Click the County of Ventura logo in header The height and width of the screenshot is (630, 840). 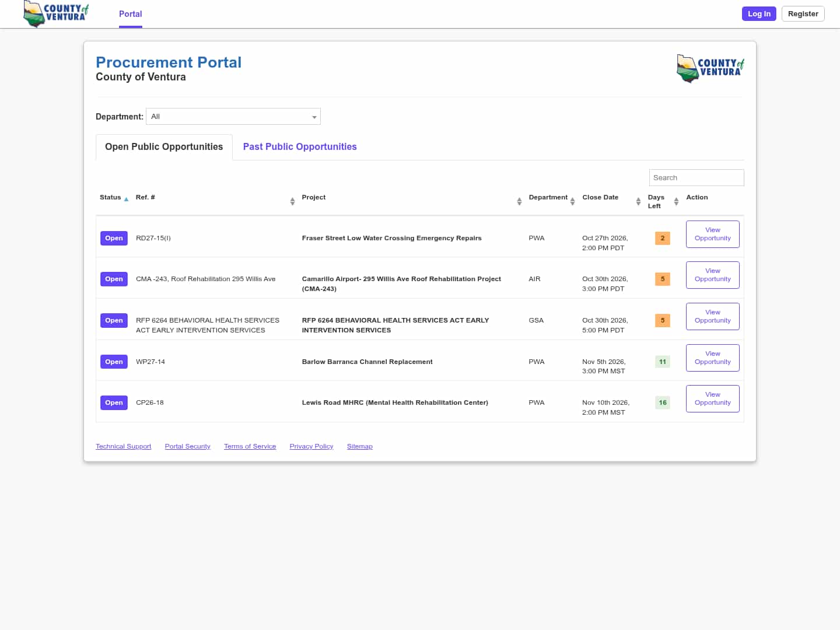(56, 13)
